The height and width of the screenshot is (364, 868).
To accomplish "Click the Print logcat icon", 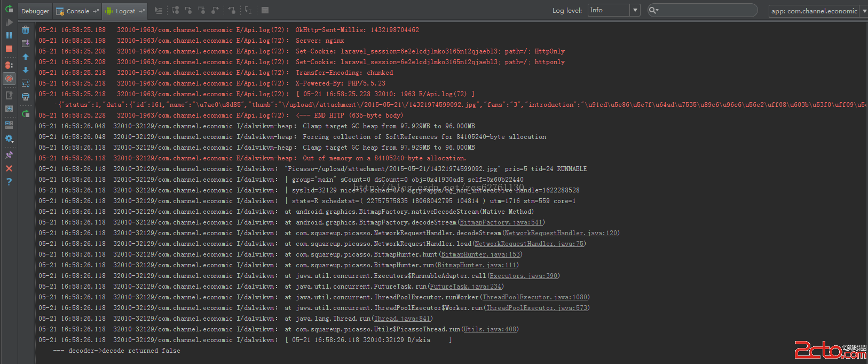I will [26, 97].
